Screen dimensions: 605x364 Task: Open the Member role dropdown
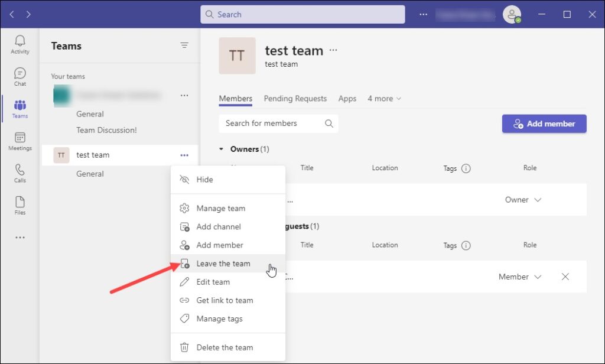pyautogui.click(x=519, y=277)
